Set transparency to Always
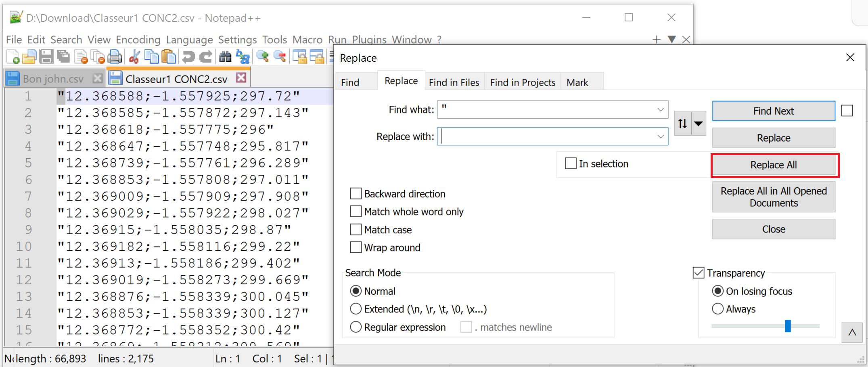Viewport: 868px width, 367px height. [x=717, y=309]
